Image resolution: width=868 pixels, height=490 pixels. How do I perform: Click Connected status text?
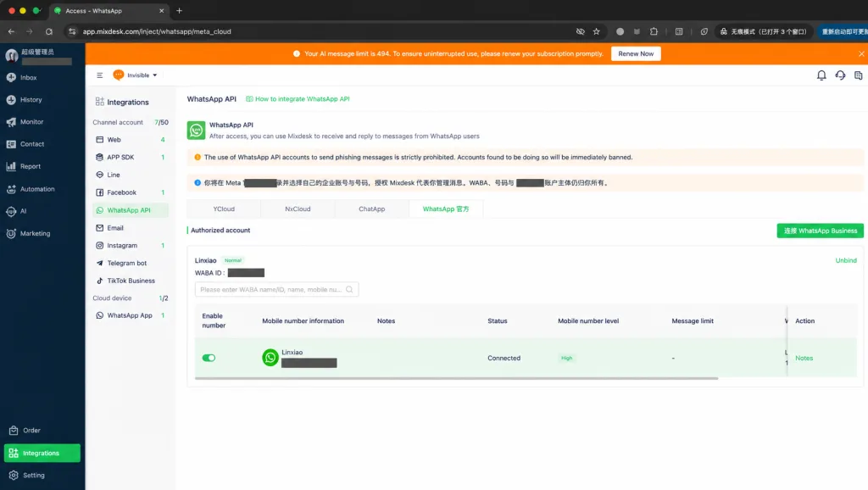pyautogui.click(x=504, y=359)
